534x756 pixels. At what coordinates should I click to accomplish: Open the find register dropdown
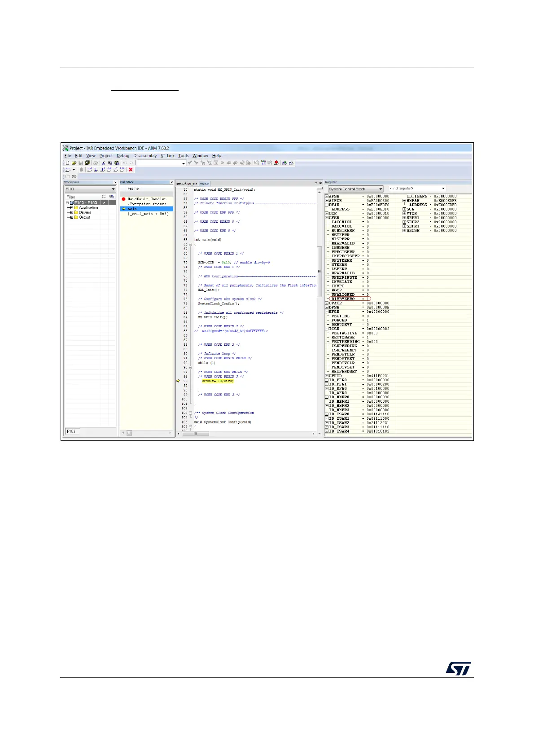pyautogui.click(x=443, y=189)
